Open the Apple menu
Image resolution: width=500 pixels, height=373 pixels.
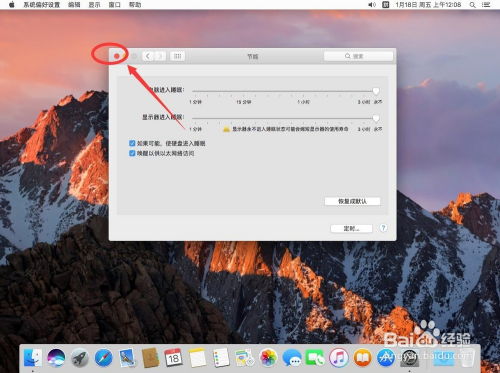[12, 5]
